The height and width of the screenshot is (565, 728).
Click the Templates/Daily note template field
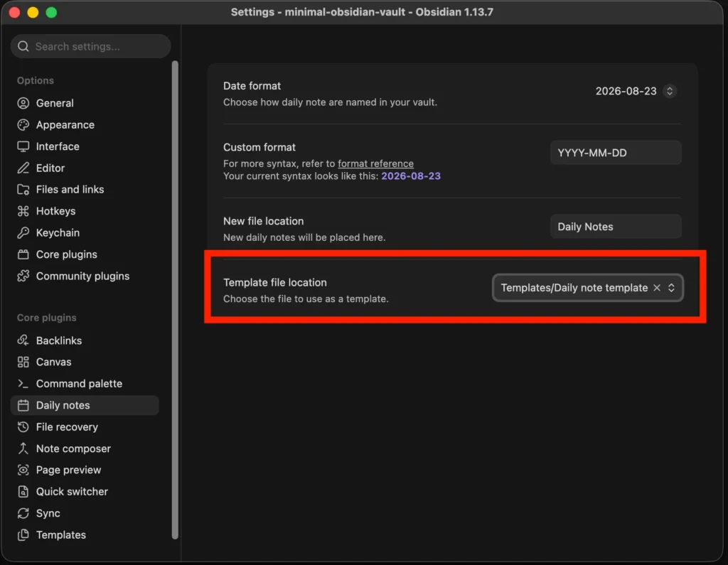(x=588, y=288)
